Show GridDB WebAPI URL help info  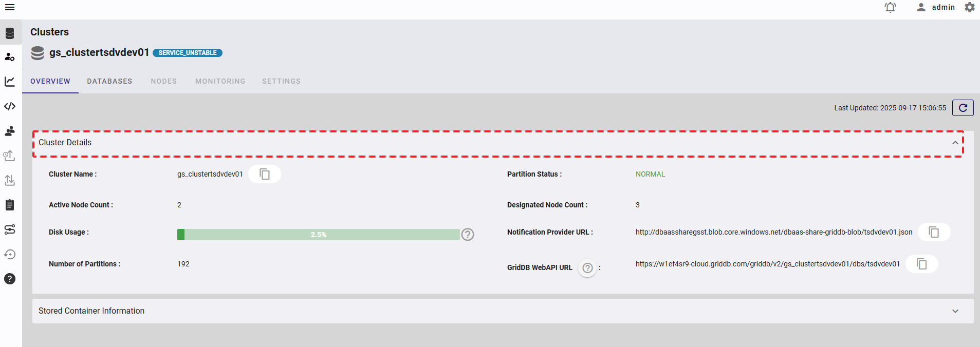tap(587, 268)
